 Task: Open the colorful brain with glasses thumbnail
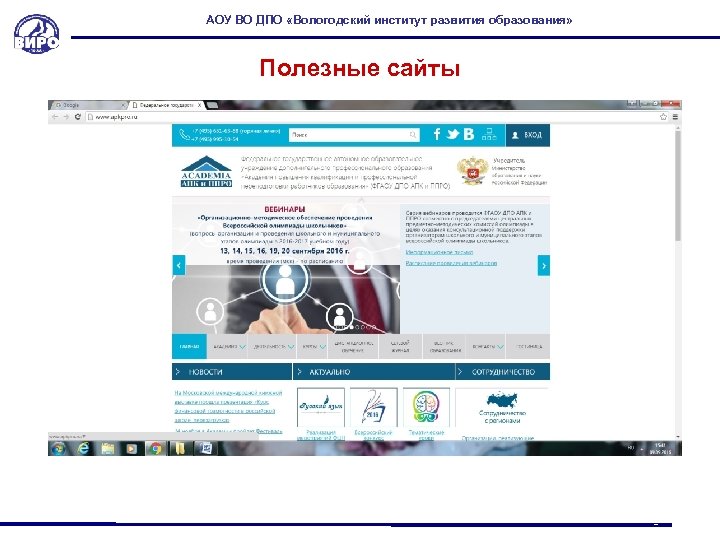[426, 407]
